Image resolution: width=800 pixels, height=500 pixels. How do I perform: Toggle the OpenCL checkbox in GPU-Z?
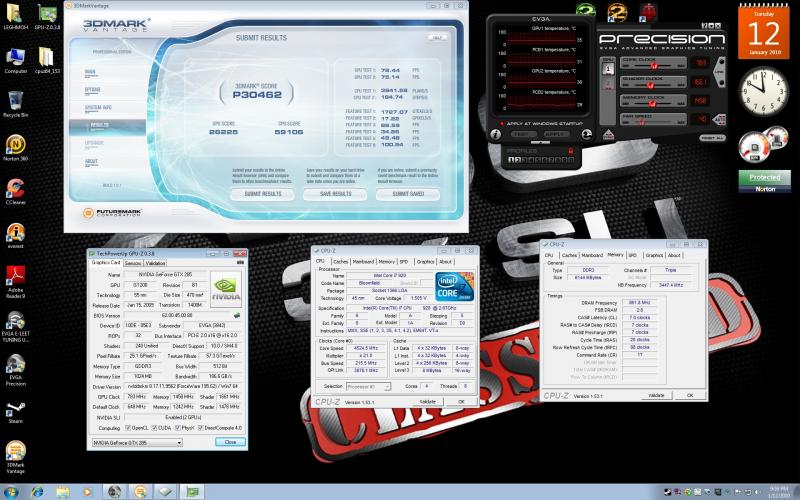pos(128,428)
